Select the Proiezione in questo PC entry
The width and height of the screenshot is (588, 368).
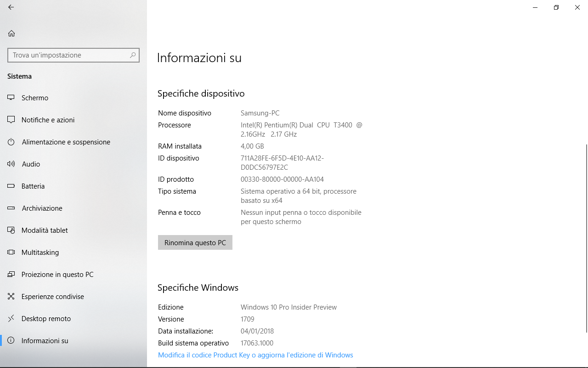coord(73,274)
